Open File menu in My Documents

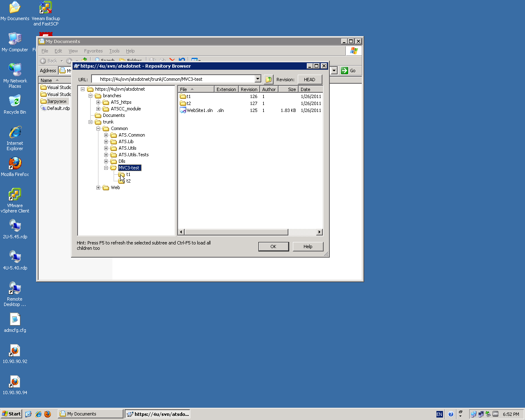coord(45,51)
